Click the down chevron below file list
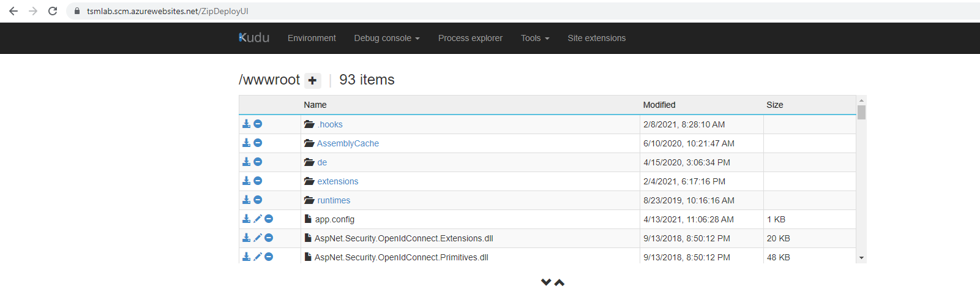Screen dimensions: 980x294 pos(546,282)
